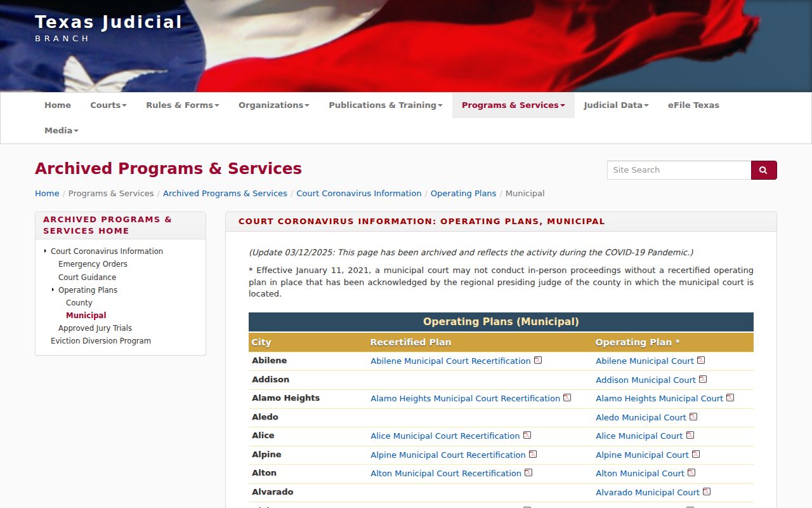Viewport: 812px width, 508px height.
Task: Open Addison Municipal Court operating plan
Action: [x=646, y=380]
